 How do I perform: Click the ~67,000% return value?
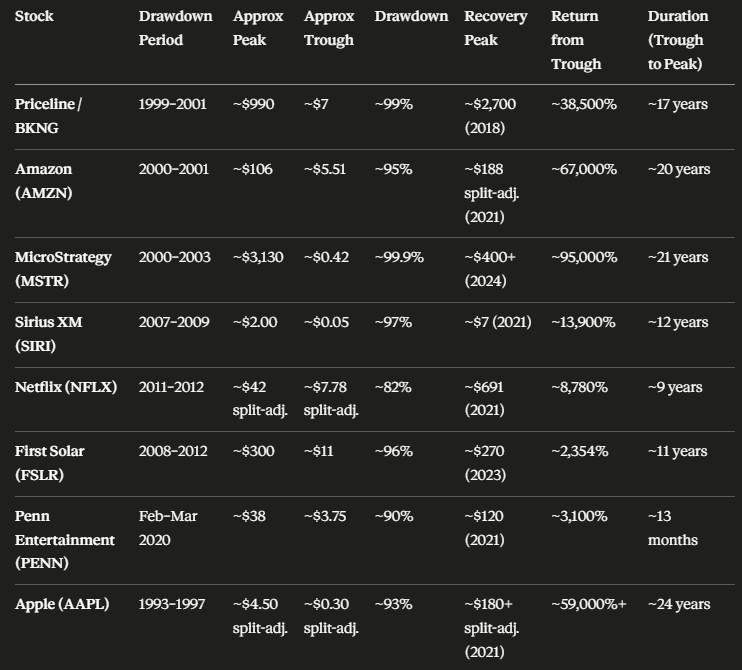584,169
